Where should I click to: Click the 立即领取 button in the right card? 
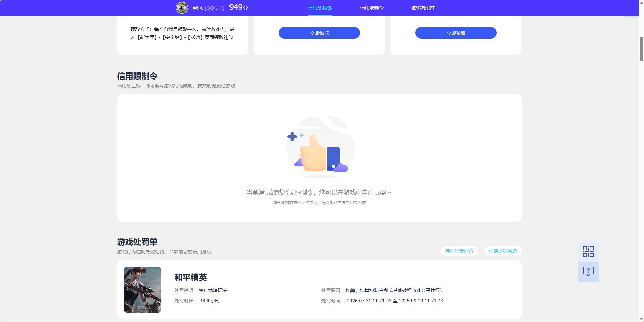pyautogui.click(x=456, y=33)
